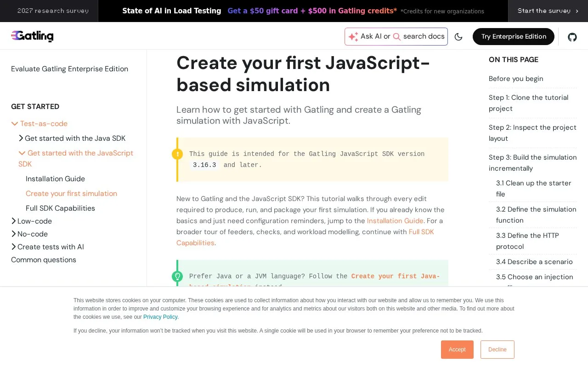This screenshot has width=588, height=368.
Task: Collapse the Test-as-code section chevron
Action: tap(15, 124)
